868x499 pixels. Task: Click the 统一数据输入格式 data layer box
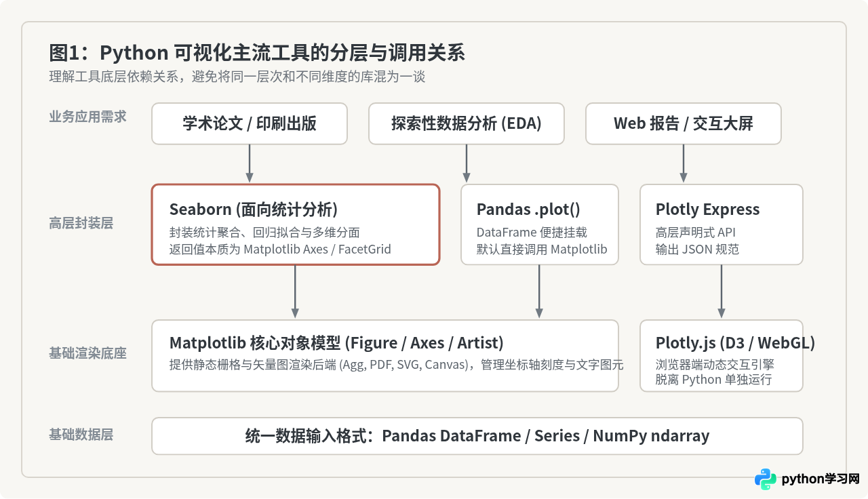pos(477,436)
